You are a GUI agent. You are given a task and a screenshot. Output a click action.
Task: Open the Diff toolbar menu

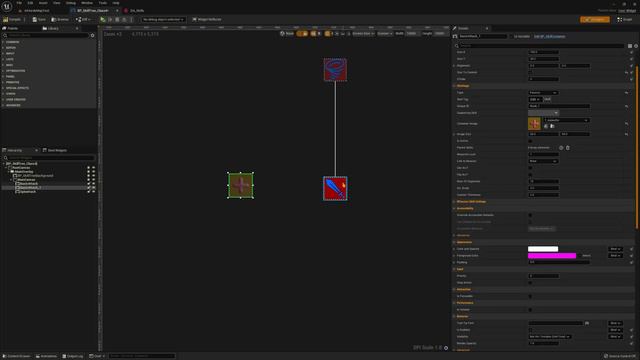pos(83,19)
